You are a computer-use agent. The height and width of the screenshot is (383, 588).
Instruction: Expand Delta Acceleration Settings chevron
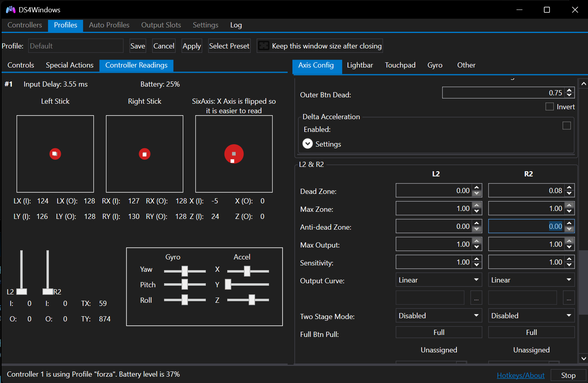[x=308, y=144]
